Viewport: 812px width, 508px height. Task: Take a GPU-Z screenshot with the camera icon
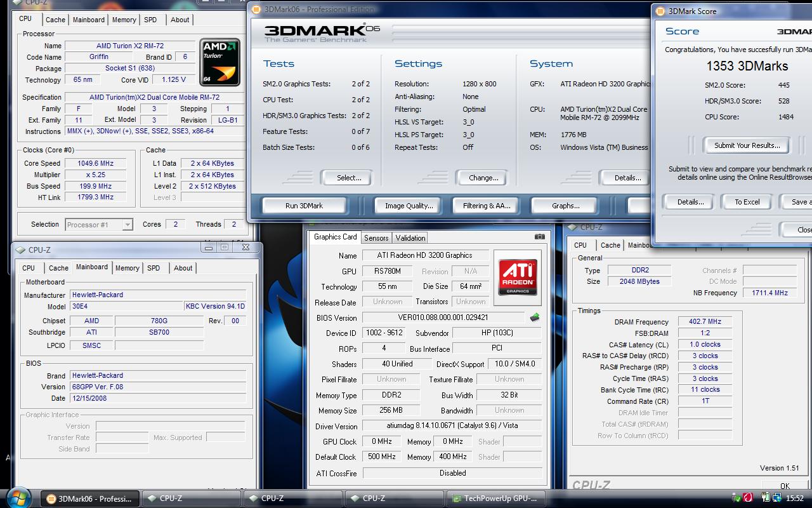pyautogui.click(x=539, y=237)
